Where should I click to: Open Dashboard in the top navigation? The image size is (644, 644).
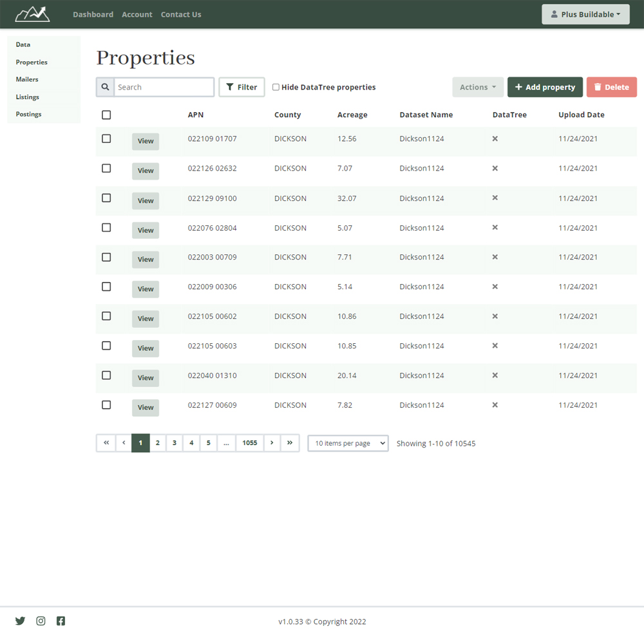(x=93, y=14)
